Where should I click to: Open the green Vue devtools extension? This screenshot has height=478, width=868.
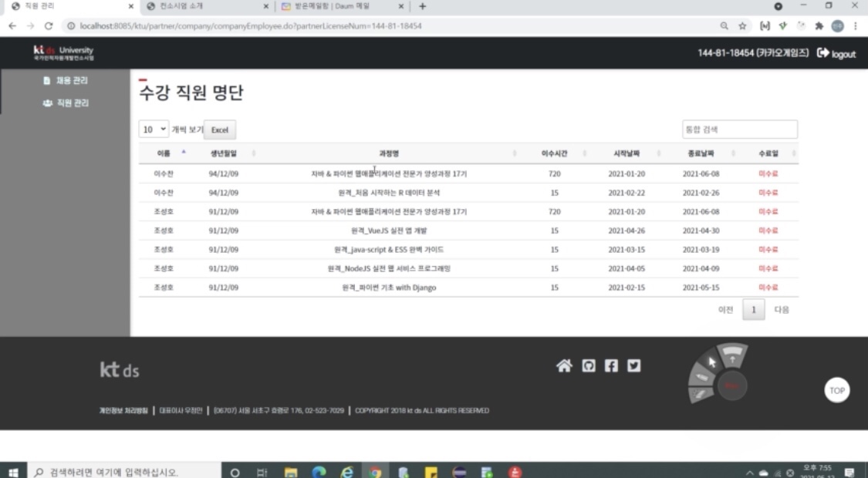[783, 26]
